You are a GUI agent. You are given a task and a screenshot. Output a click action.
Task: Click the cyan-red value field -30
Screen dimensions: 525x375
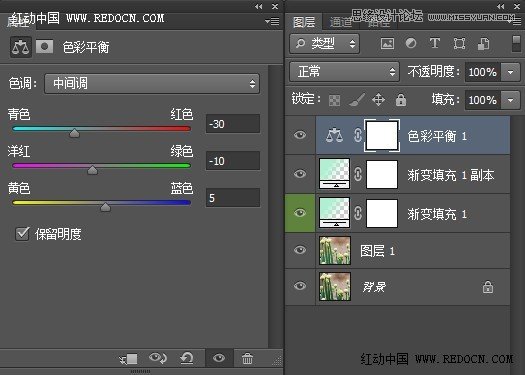pos(233,124)
